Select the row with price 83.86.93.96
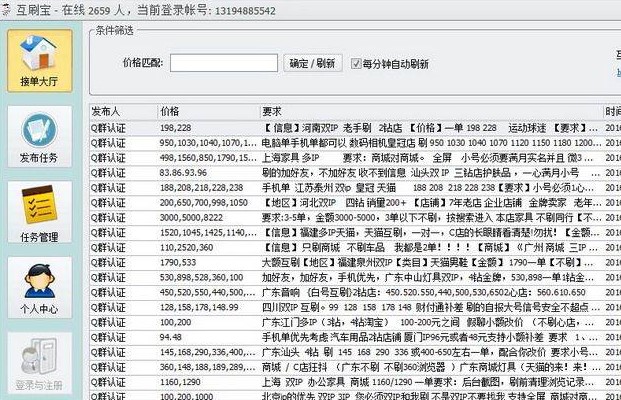The height and width of the screenshot is (400, 621). pyautogui.click(x=355, y=173)
